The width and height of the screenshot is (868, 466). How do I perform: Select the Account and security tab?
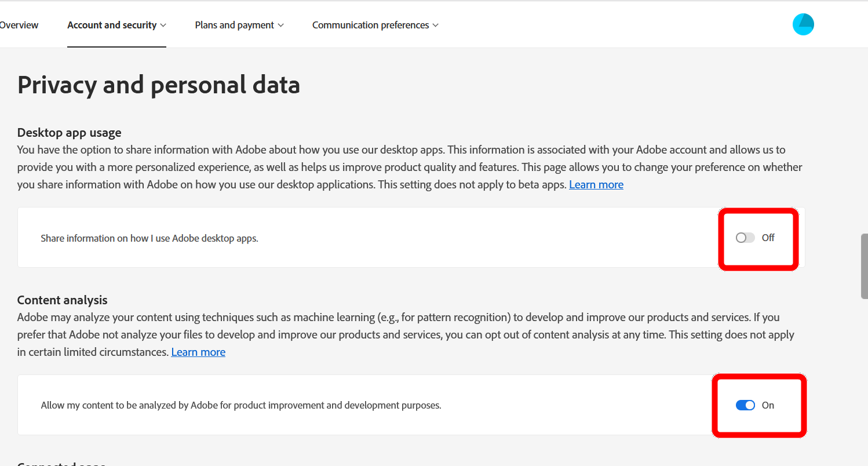point(112,24)
